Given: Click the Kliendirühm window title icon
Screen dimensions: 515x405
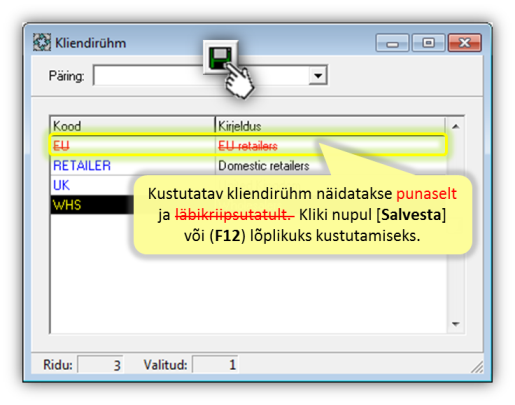Looking at the screenshot, I should point(42,42).
